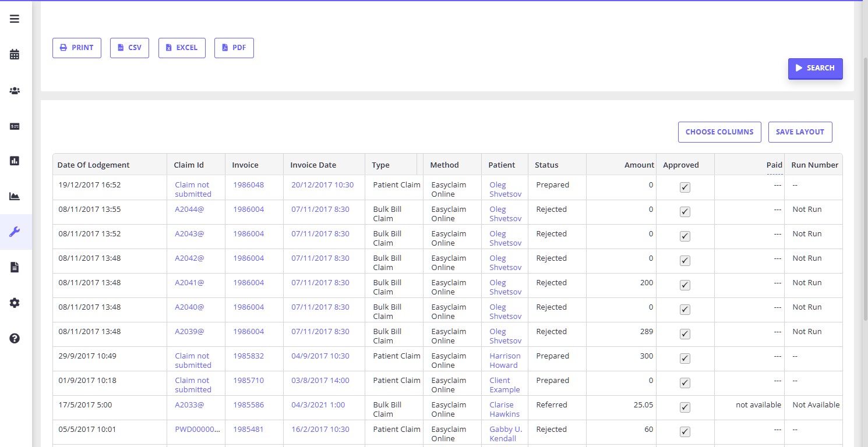
Task: Open the Choose Columns selector
Action: tap(719, 132)
